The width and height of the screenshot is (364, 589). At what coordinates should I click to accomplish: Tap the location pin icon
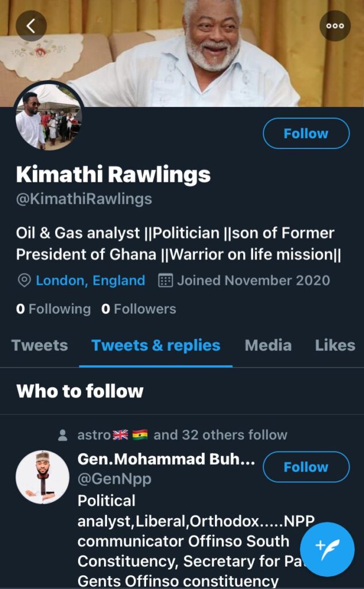pos(24,281)
